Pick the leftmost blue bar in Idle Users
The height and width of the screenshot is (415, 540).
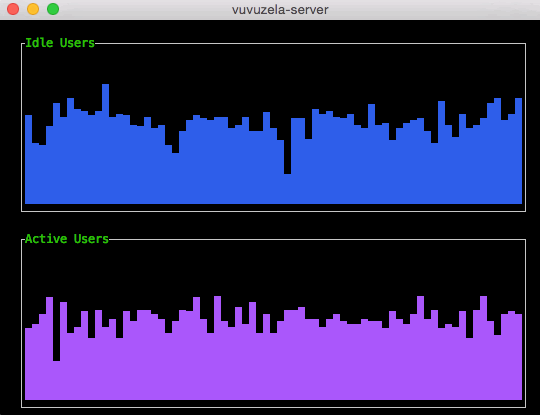click(x=29, y=159)
